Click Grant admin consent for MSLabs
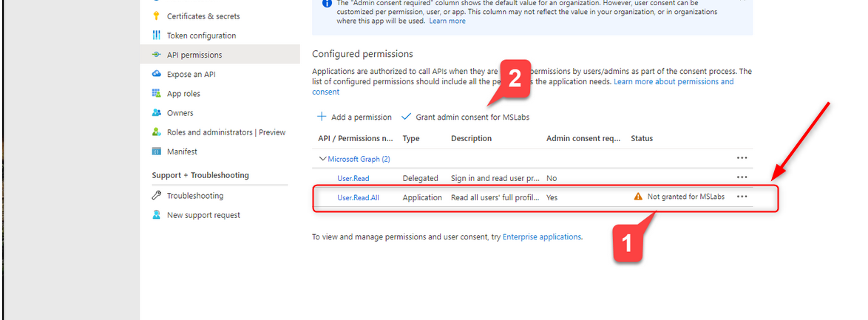 click(465, 117)
